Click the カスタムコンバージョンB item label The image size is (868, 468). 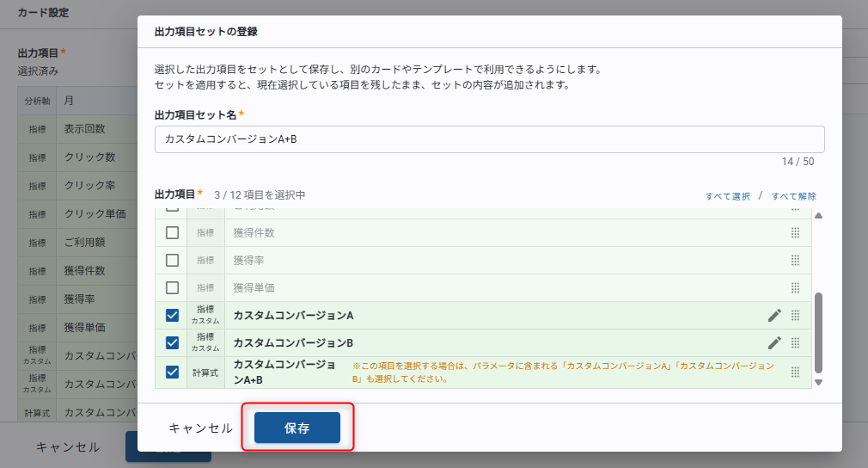pos(293,343)
